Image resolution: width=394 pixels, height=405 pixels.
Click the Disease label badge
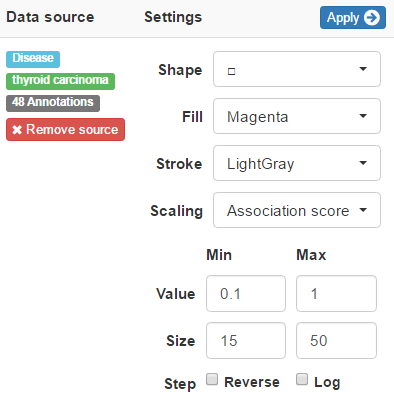(x=33, y=59)
